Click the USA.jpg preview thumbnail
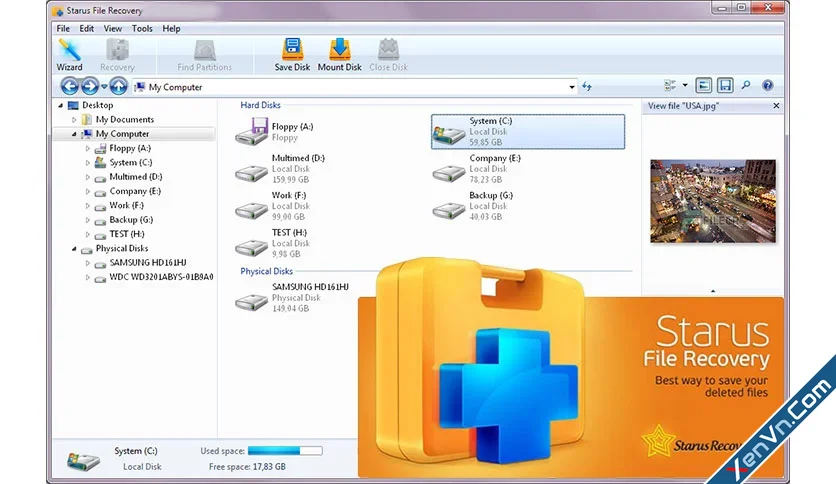 pos(713,201)
